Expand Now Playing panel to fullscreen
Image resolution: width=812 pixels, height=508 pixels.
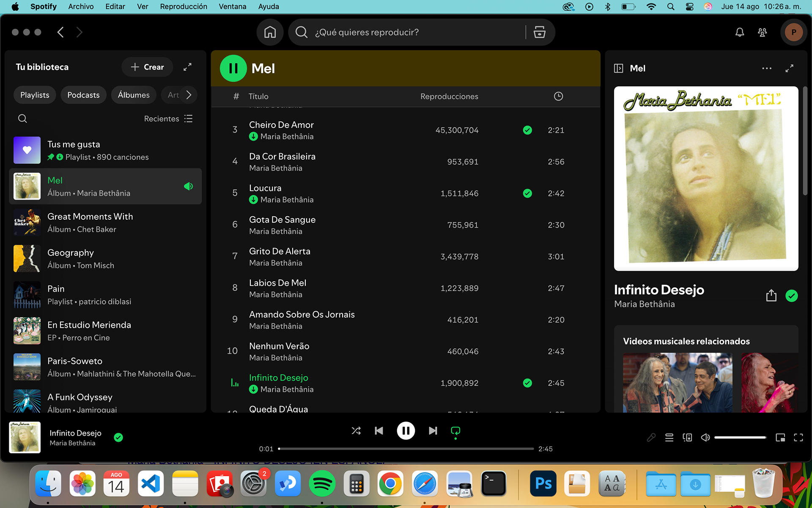(789, 68)
